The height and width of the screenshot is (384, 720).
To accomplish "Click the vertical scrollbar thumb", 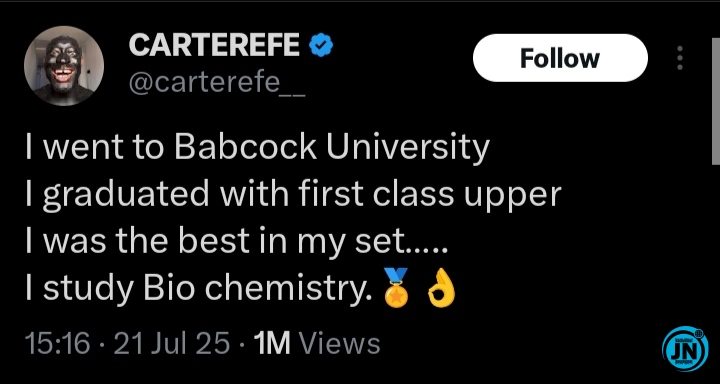I will pyautogui.click(x=716, y=101).
